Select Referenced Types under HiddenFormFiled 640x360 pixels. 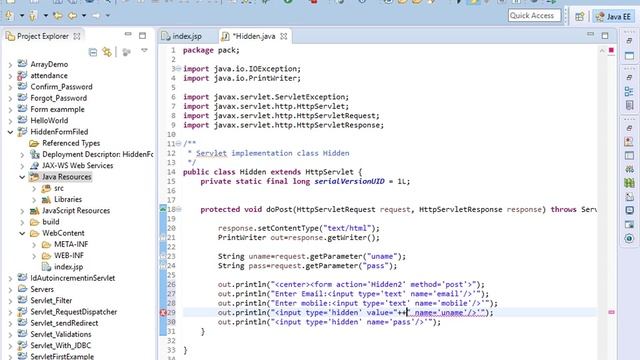coord(71,143)
